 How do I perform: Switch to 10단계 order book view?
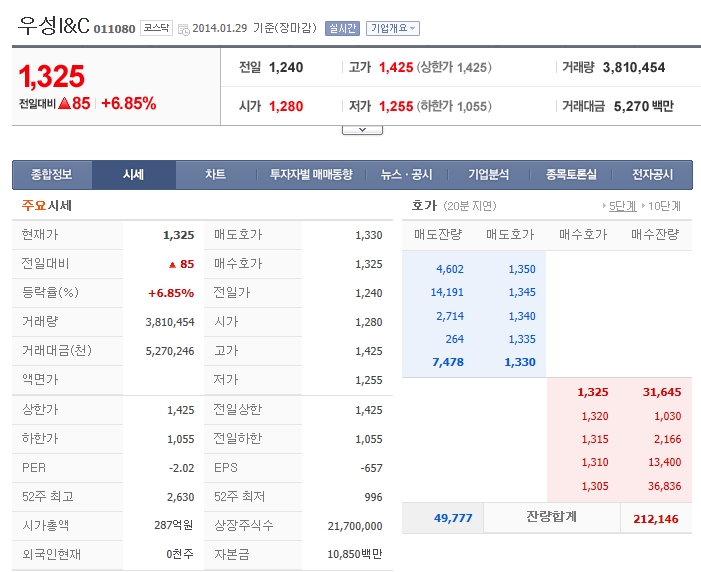(x=664, y=206)
